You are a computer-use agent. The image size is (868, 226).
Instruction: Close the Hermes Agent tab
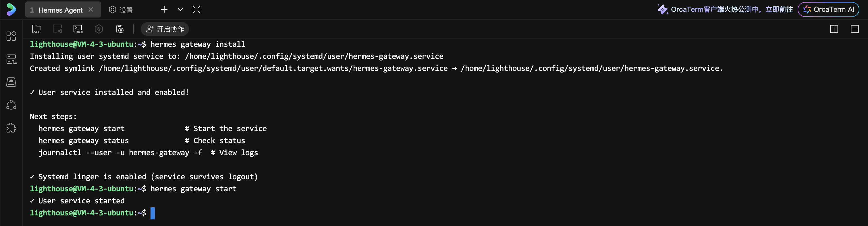[x=91, y=10]
